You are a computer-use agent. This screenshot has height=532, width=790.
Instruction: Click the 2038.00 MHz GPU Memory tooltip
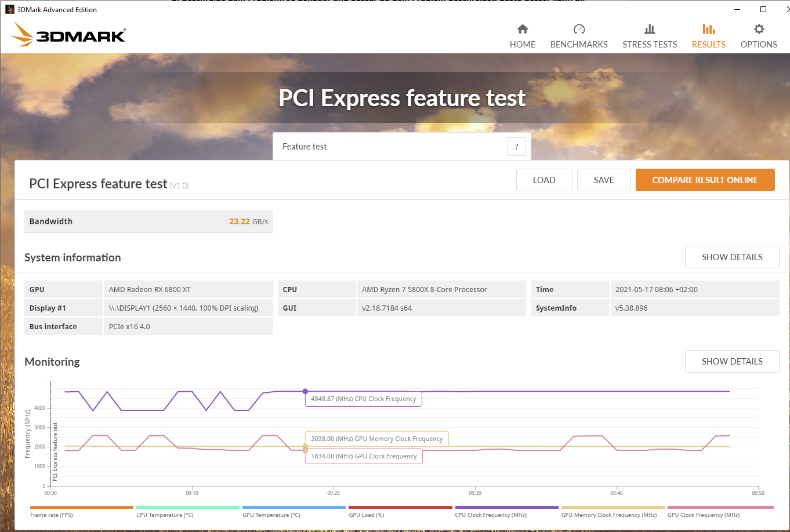pyautogui.click(x=377, y=439)
